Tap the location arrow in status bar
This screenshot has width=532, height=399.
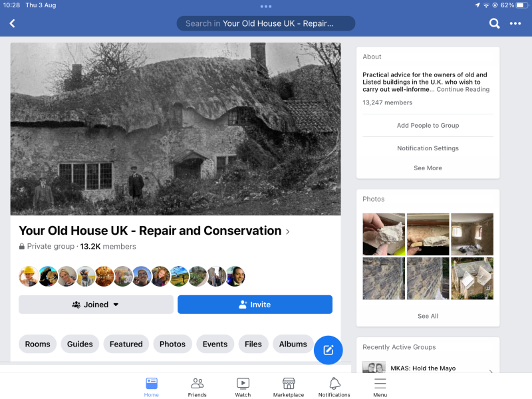coord(477,5)
